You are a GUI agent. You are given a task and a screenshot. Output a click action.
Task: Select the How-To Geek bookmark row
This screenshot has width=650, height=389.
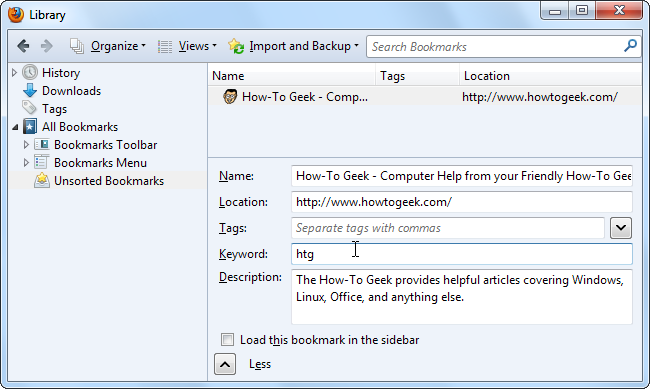425,97
